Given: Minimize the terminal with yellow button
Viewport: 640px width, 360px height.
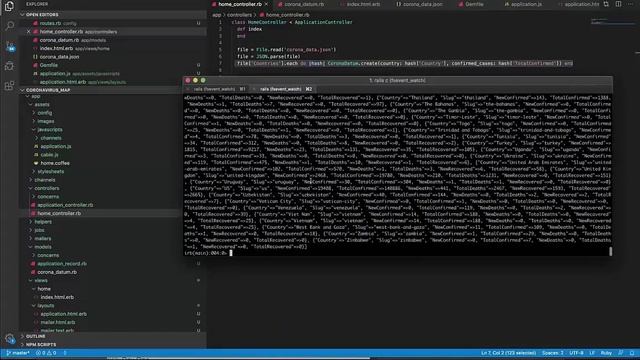Looking at the screenshot, I should point(196,81).
